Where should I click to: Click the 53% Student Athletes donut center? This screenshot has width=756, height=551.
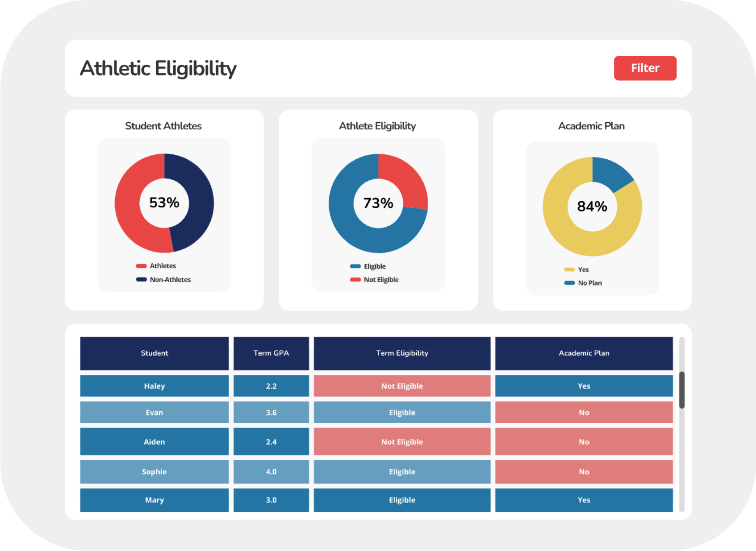point(164,203)
